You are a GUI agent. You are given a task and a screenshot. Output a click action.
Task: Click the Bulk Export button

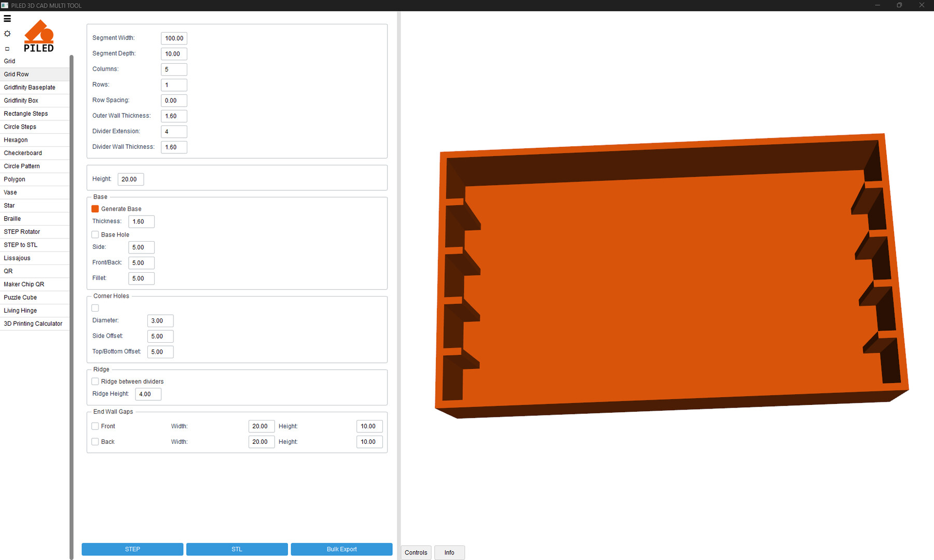click(x=341, y=549)
